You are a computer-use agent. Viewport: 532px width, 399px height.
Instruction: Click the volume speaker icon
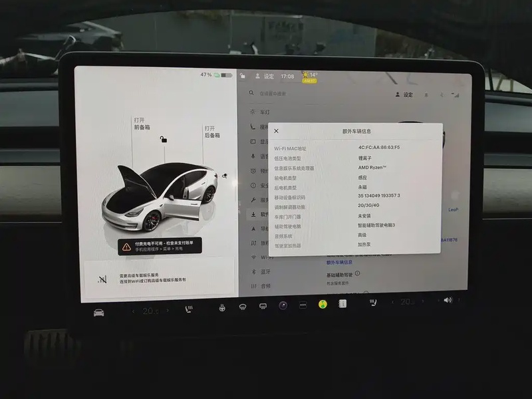coord(448,300)
